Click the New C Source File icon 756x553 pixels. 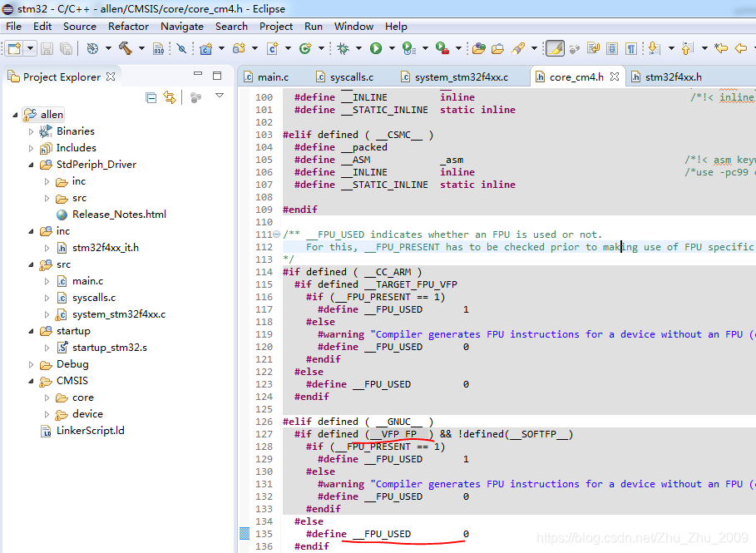pyautogui.click(x=273, y=48)
